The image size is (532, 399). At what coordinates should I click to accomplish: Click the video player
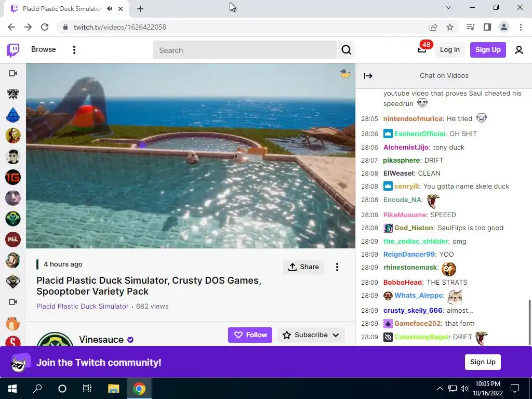click(x=191, y=156)
